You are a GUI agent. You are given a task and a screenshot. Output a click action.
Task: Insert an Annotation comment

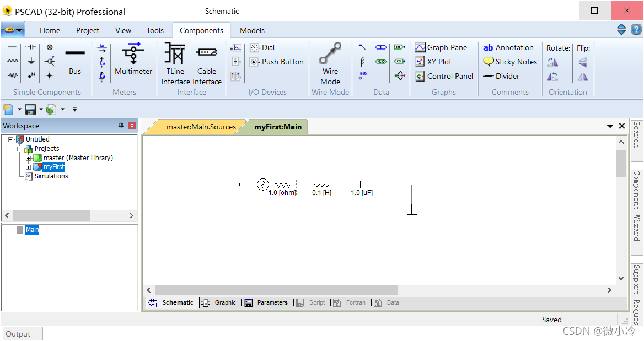pyautogui.click(x=508, y=47)
